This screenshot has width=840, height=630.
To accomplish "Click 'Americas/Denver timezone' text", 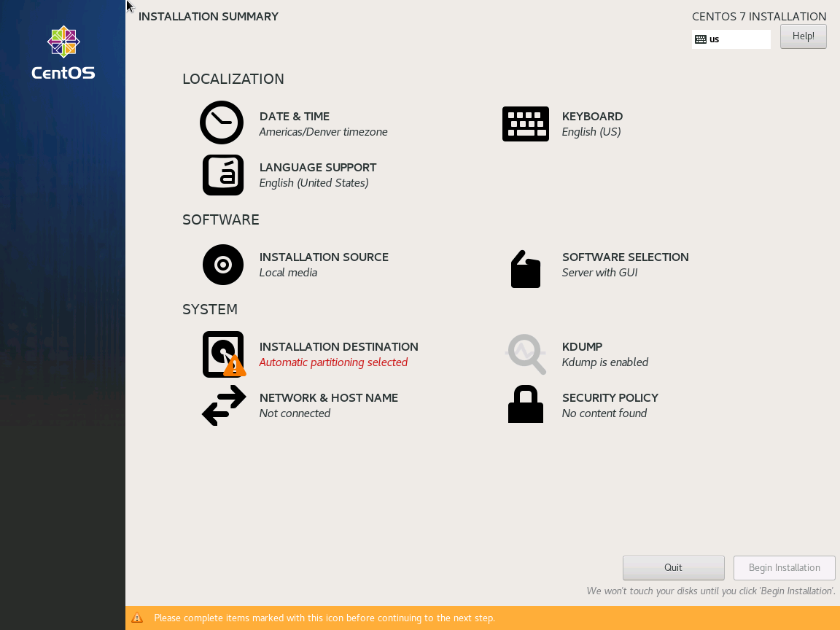I will [323, 132].
